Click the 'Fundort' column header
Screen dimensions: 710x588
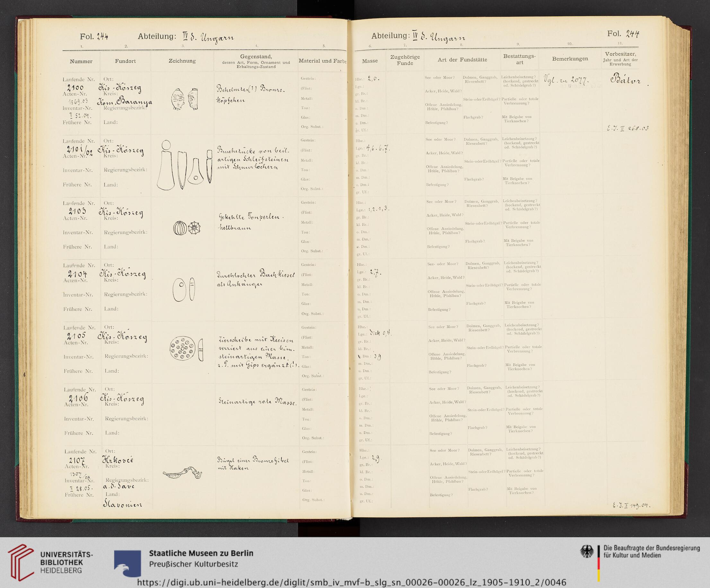(x=126, y=61)
